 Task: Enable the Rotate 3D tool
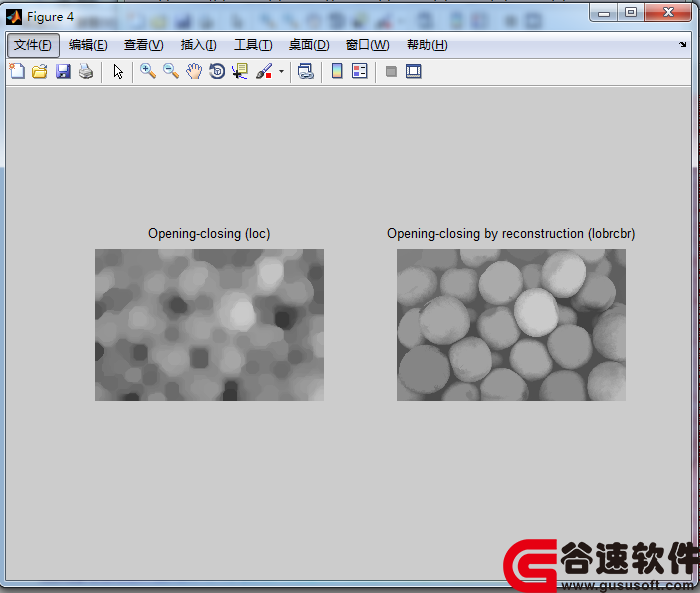[x=217, y=71]
